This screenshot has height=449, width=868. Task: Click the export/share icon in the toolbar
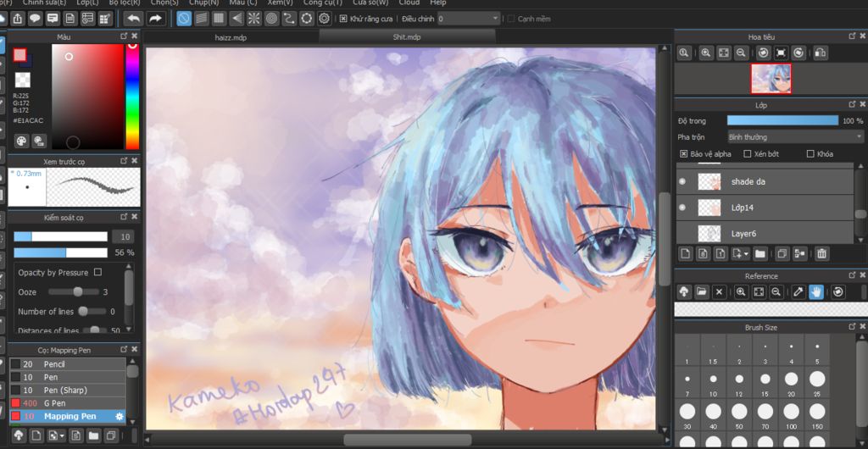click(17, 19)
